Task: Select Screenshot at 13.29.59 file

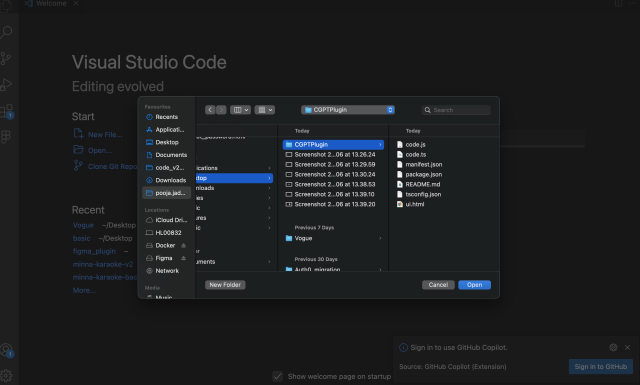Action: pos(333,165)
